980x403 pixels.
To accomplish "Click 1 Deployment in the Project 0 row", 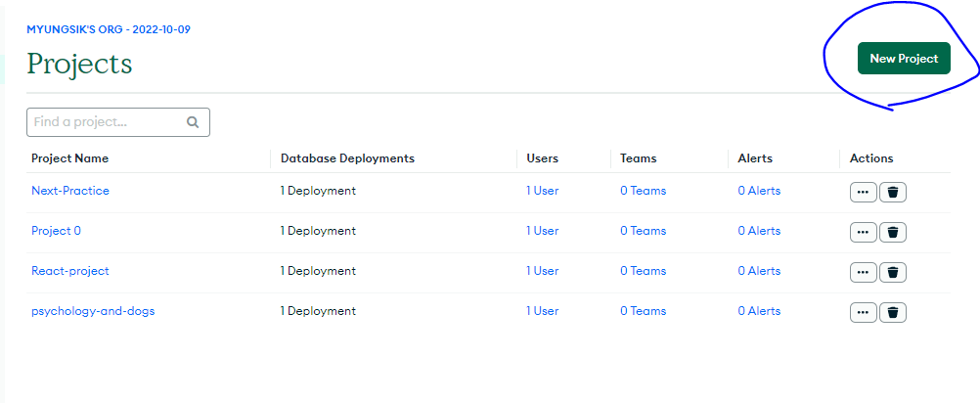I will [318, 231].
